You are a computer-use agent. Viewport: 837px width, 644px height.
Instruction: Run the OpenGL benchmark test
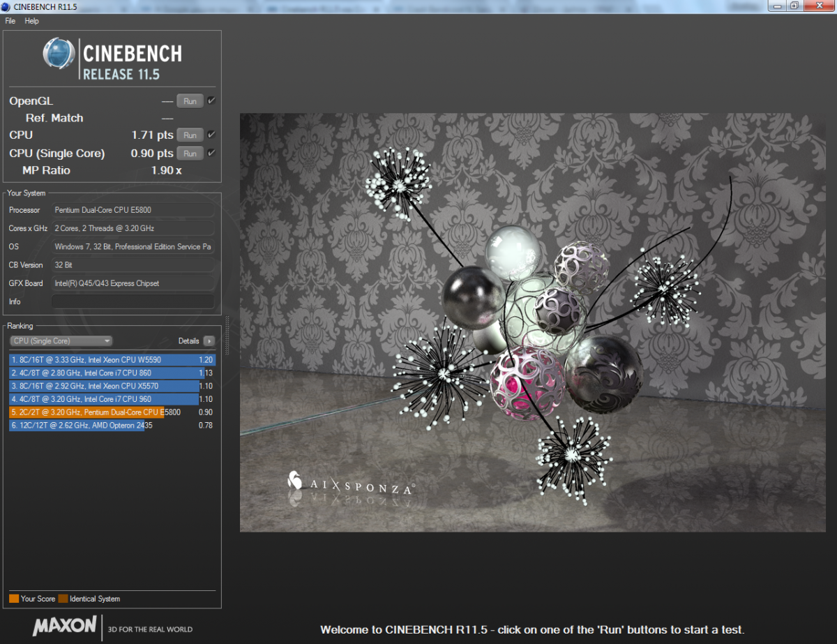click(190, 101)
